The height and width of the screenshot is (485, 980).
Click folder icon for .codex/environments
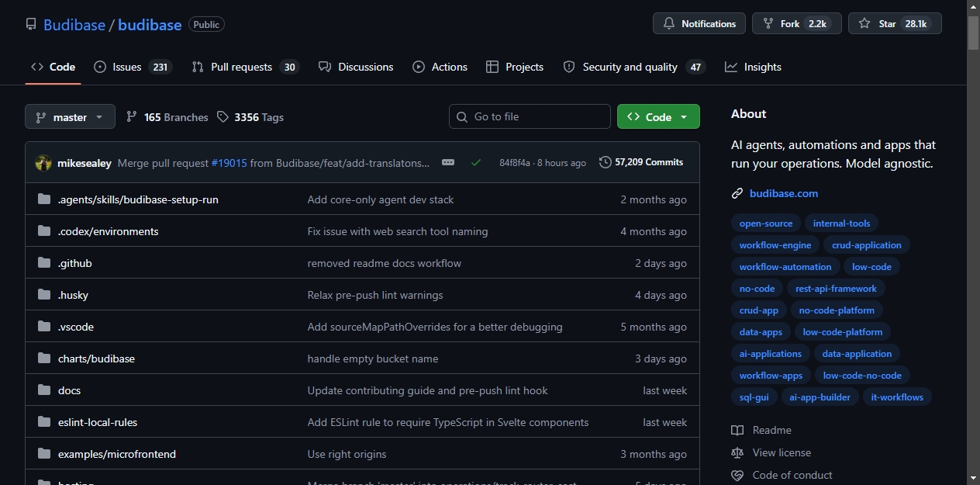44,231
